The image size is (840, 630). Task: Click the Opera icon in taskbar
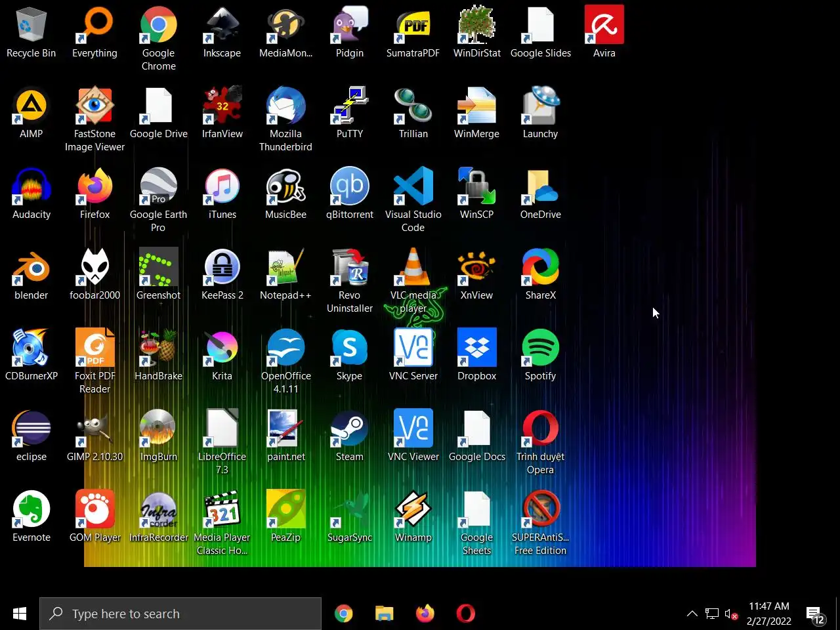point(465,614)
